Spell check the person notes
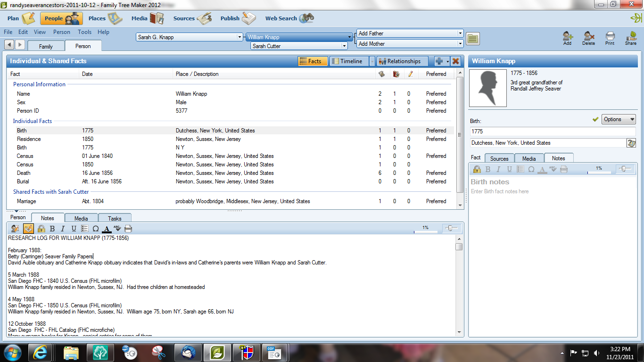 click(x=117, y=229)
